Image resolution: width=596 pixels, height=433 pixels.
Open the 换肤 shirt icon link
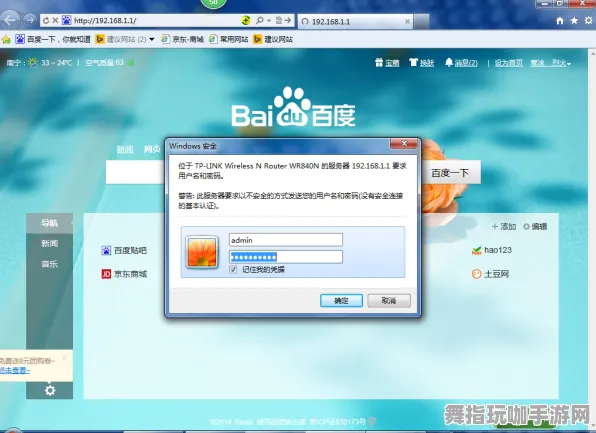[422, 62]
